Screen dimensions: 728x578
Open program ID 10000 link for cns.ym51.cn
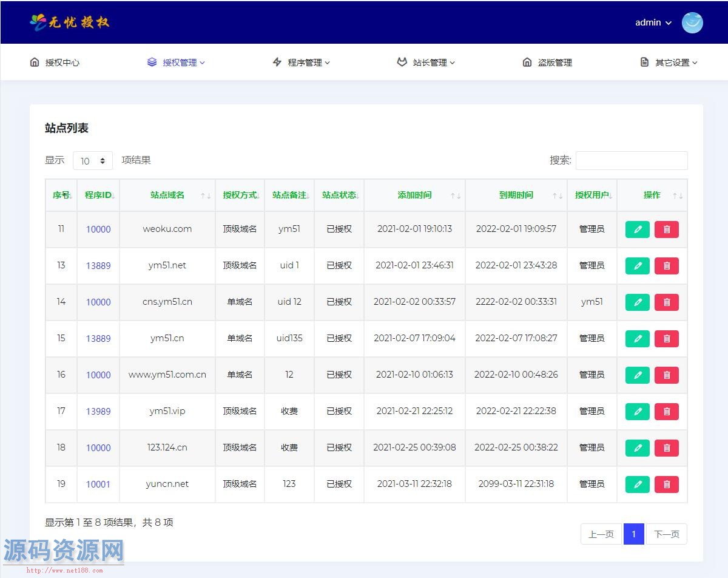pos(98,302)
